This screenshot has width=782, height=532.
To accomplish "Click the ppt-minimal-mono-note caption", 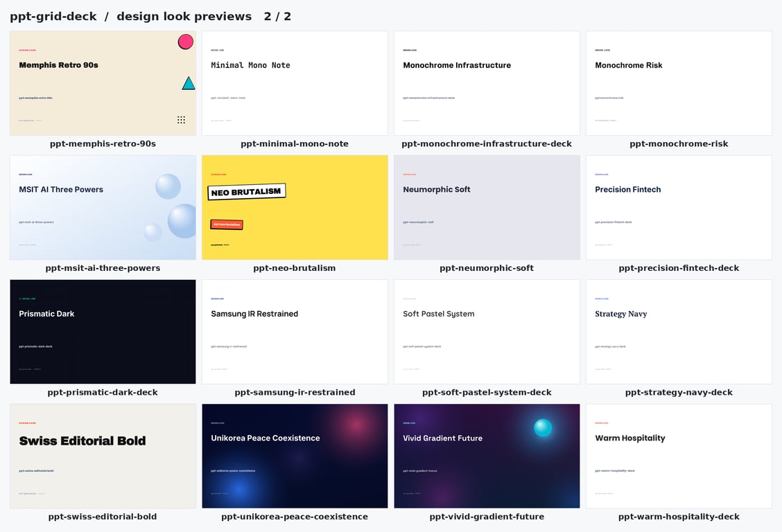I will tap(295, 143).
